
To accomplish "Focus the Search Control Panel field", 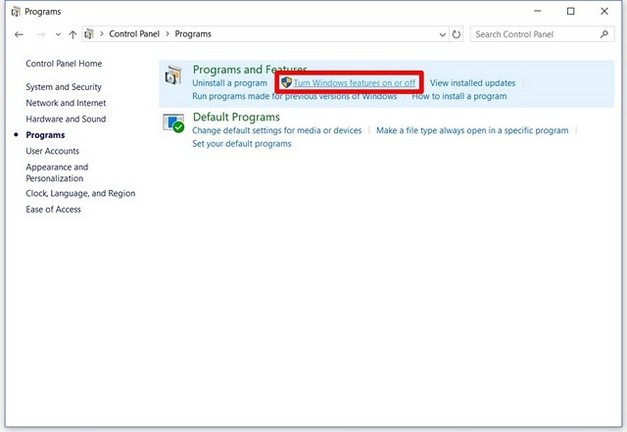I will (542, 34).
